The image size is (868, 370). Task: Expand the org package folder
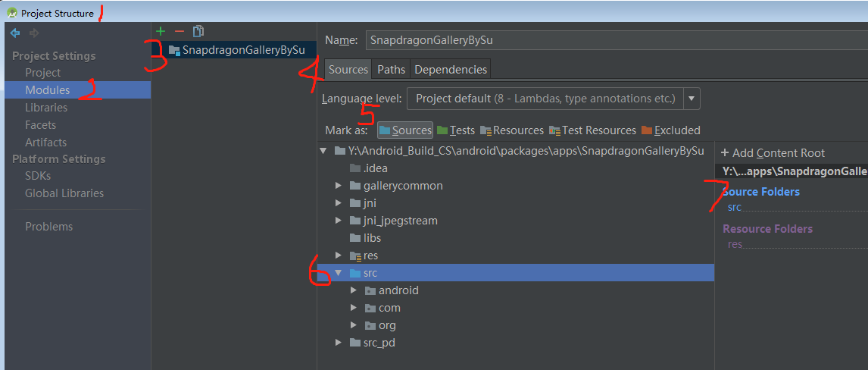point(353,325)
